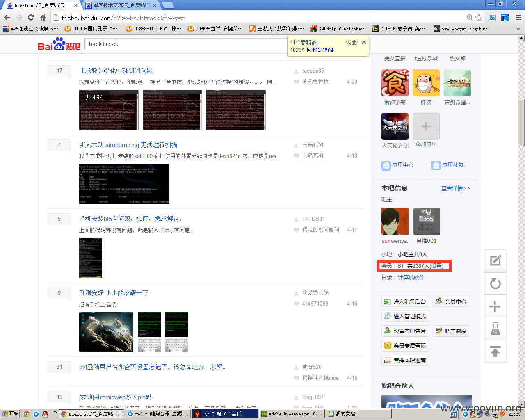The height and width of the screenshot is (420, 525).
Task: Click the page vertical scrollbar thumb
Action: click(521, 123)
